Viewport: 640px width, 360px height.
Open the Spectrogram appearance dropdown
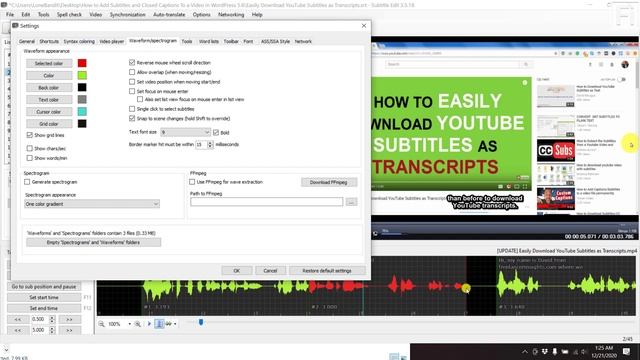pos(92,204)
